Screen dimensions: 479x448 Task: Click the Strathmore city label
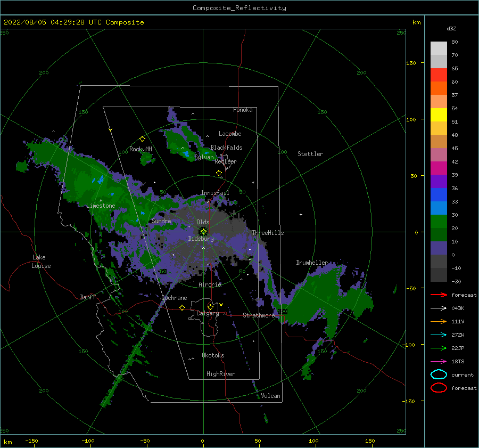pyautogui.click(x=259, y=315)
